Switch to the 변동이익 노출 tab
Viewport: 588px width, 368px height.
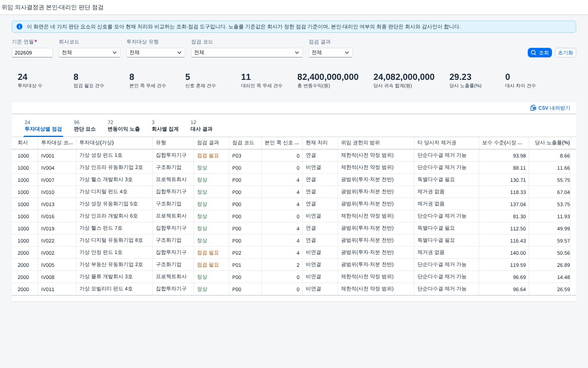(x=123, y=126)
